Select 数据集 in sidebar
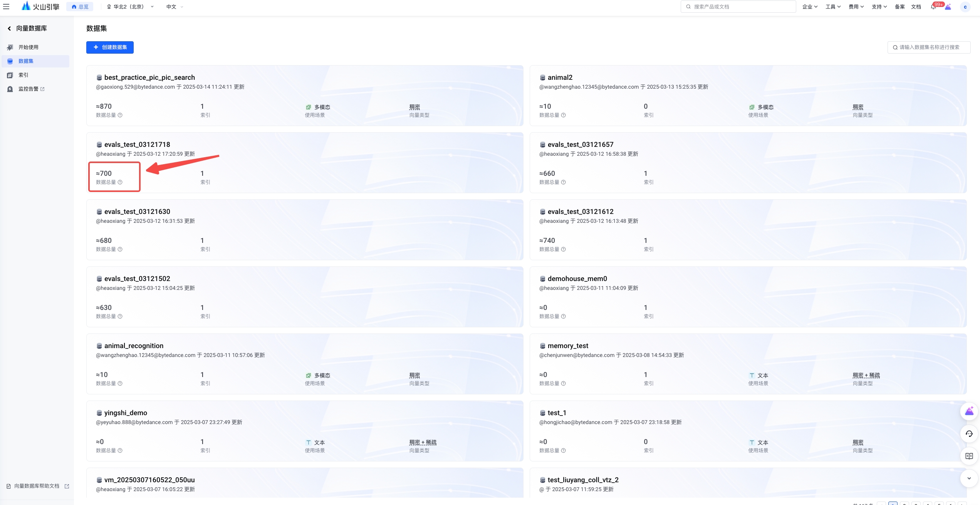This screenshot has width=980, height=505. tap(35, 61)
